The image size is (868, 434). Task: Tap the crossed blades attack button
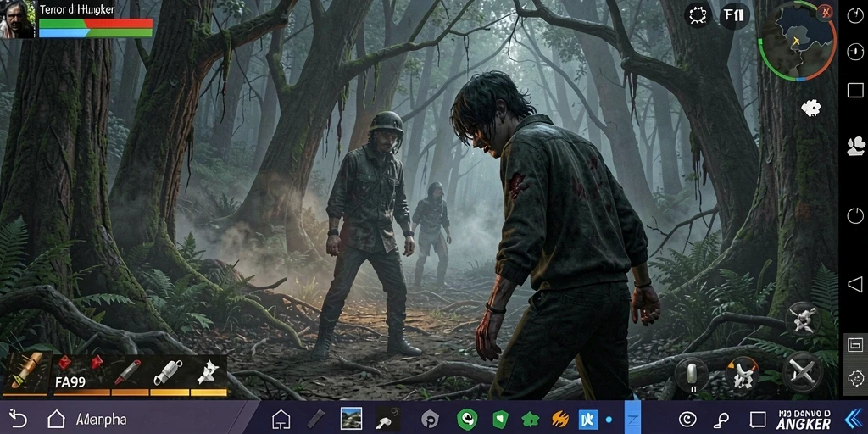803,371
